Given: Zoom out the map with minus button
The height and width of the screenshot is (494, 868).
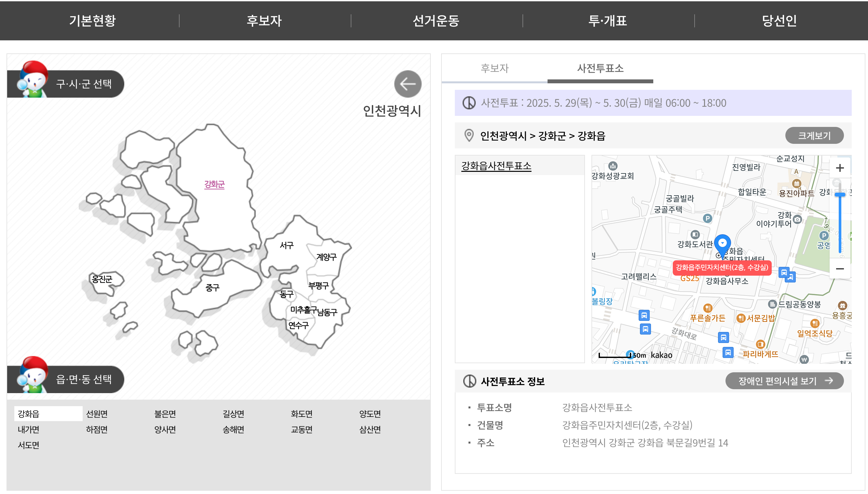Looking at the screenshot, I should (840, 269).
